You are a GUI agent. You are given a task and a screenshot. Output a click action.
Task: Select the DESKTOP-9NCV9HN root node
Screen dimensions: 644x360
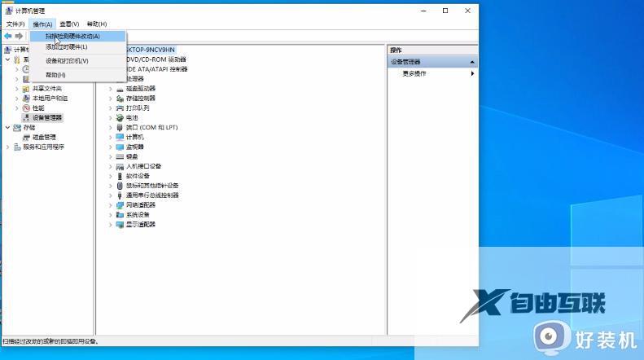[151, 50]
